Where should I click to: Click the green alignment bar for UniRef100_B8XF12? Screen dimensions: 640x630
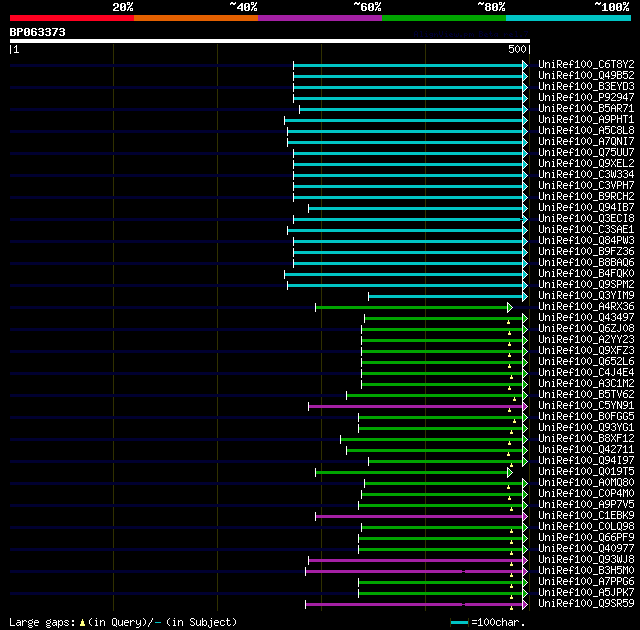click(x=434, y=440)
